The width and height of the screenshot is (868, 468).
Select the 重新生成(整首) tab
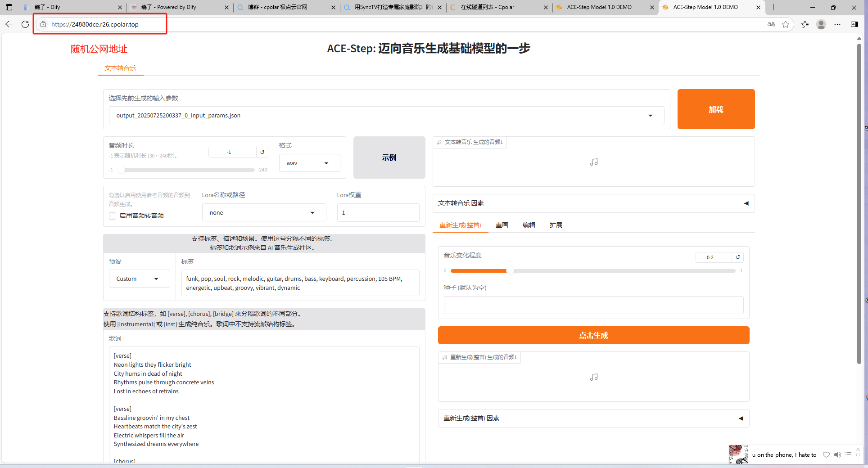460,225
